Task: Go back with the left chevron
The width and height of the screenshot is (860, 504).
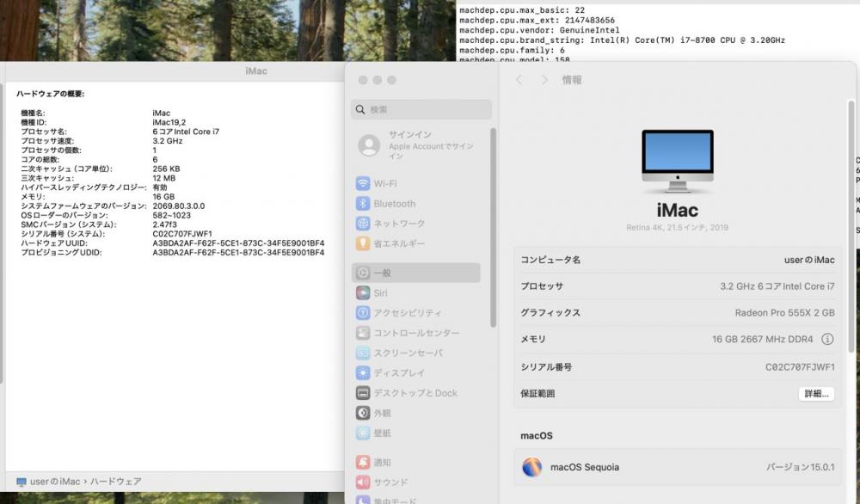Action: (519, 80)
